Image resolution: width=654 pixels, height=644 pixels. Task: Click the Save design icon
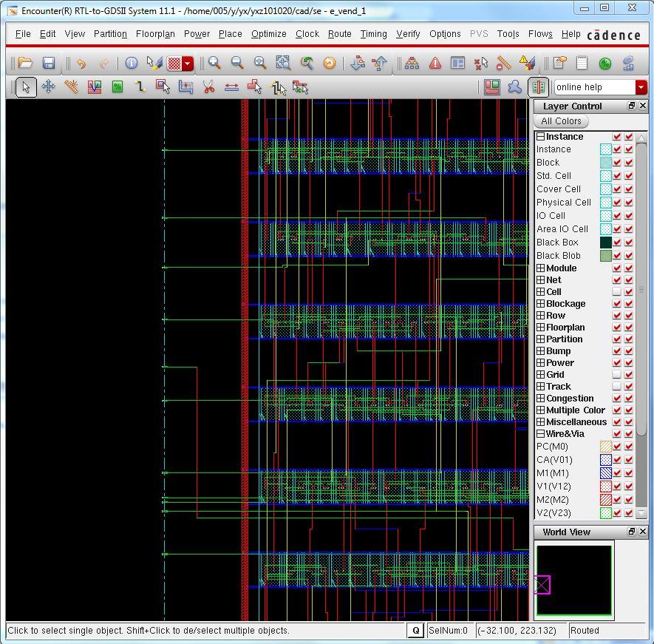[x=49, y=64]
